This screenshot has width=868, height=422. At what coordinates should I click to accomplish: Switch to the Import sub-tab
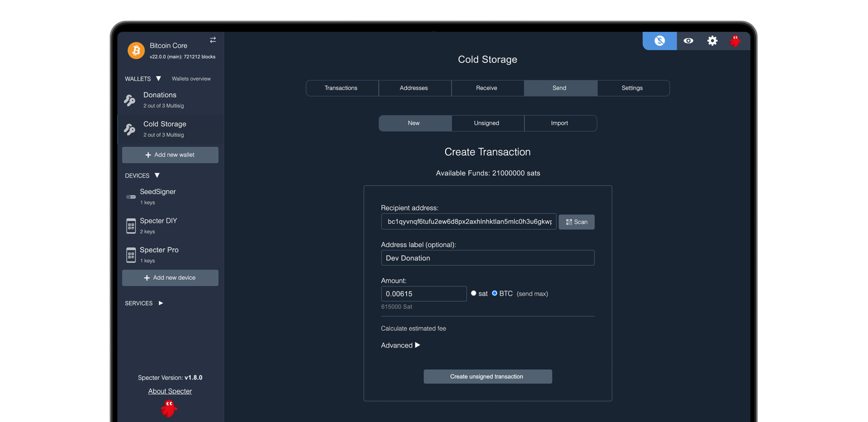[x=560, y=123]
